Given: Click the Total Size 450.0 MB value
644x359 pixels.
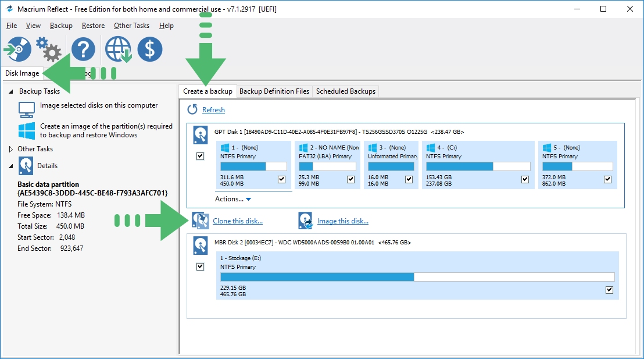Looking at the screenshot, I should click(70, 226).
